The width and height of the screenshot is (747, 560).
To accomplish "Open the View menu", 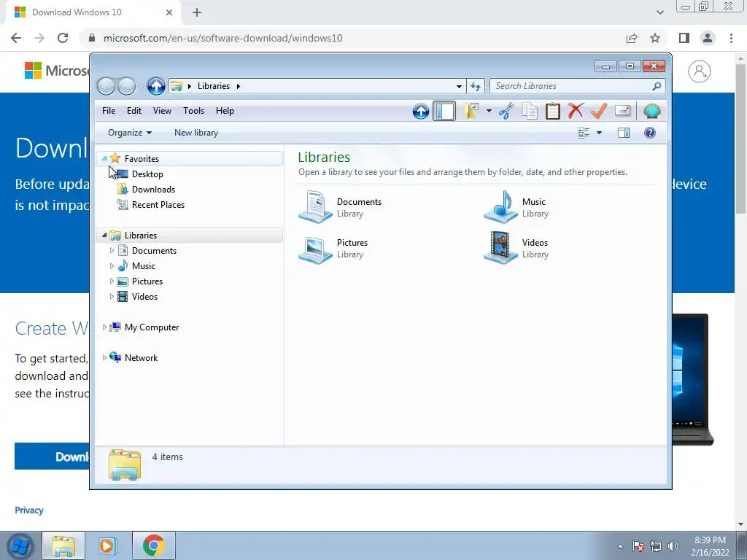I will [162, 111].
